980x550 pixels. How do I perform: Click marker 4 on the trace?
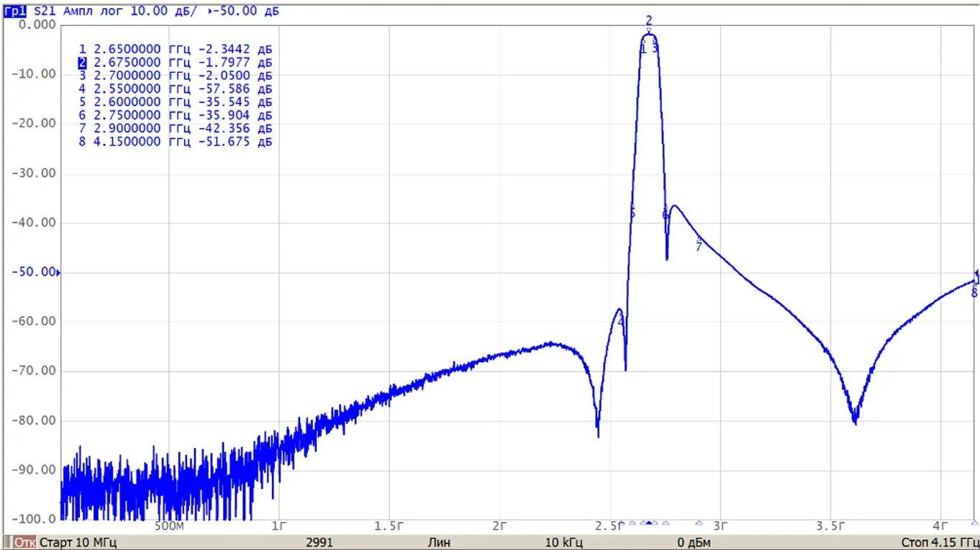pyautogui.click(x=620, y=321)
